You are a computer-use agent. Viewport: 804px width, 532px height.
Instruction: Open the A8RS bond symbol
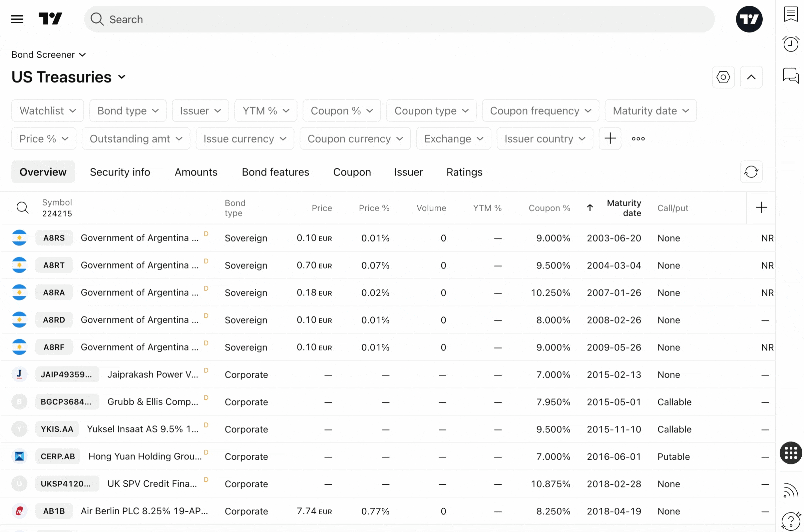pyautogui.click(x=54, y=238)
